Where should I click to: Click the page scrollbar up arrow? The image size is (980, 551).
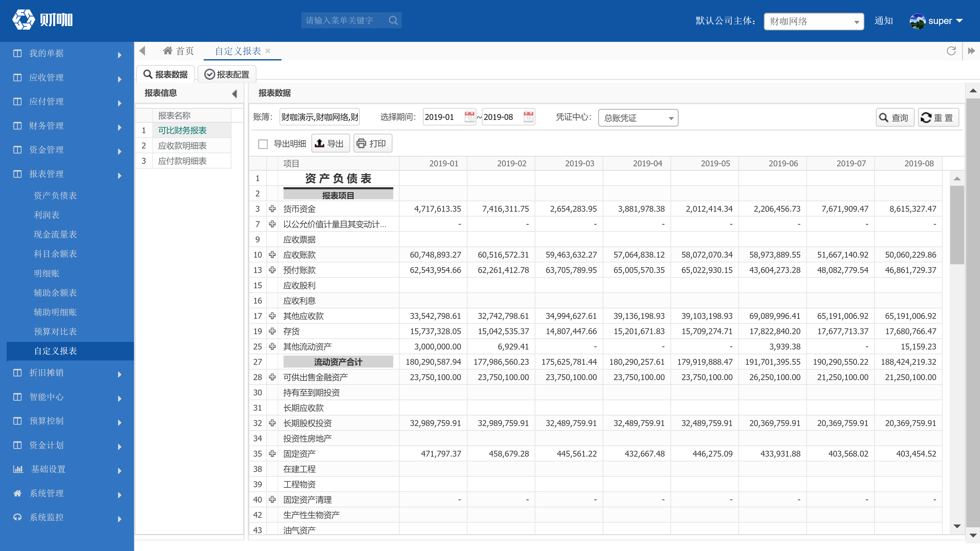pyautogui.click(x=973, y=91)
